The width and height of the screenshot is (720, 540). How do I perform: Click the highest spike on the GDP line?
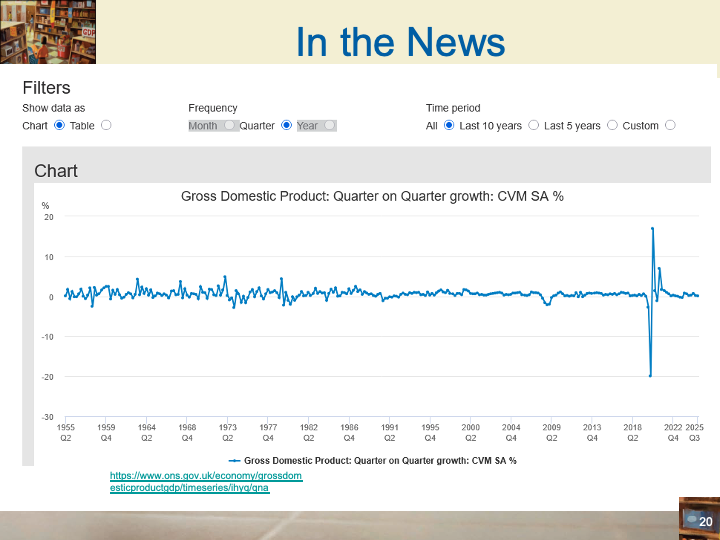(x=653, y=229)
